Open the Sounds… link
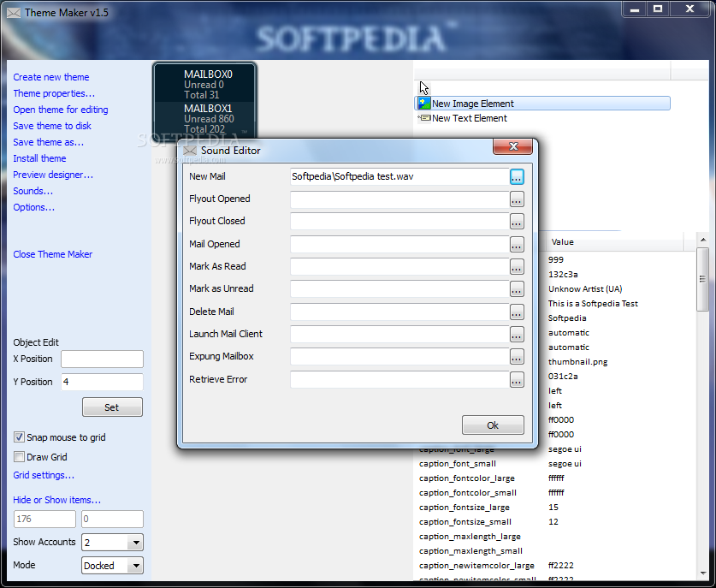Image resolution: width=716 pixels, height=588 pixels. 33,191
